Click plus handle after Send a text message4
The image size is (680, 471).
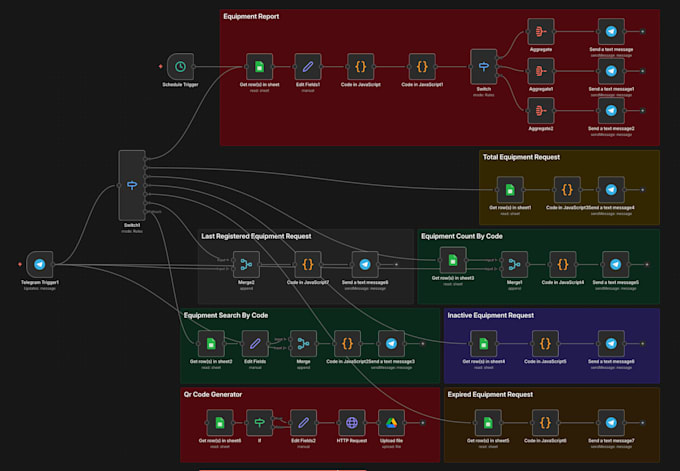coord(643,190)
